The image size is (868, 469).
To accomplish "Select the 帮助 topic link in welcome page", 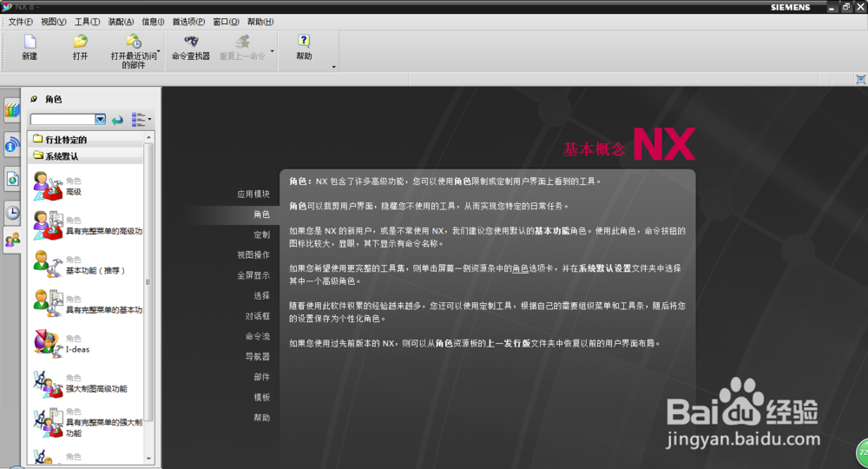I will pyautogui.click(x=262, y=418).
